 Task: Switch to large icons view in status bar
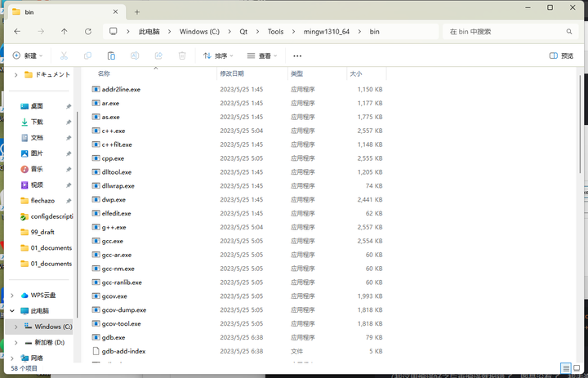[577, 368]
